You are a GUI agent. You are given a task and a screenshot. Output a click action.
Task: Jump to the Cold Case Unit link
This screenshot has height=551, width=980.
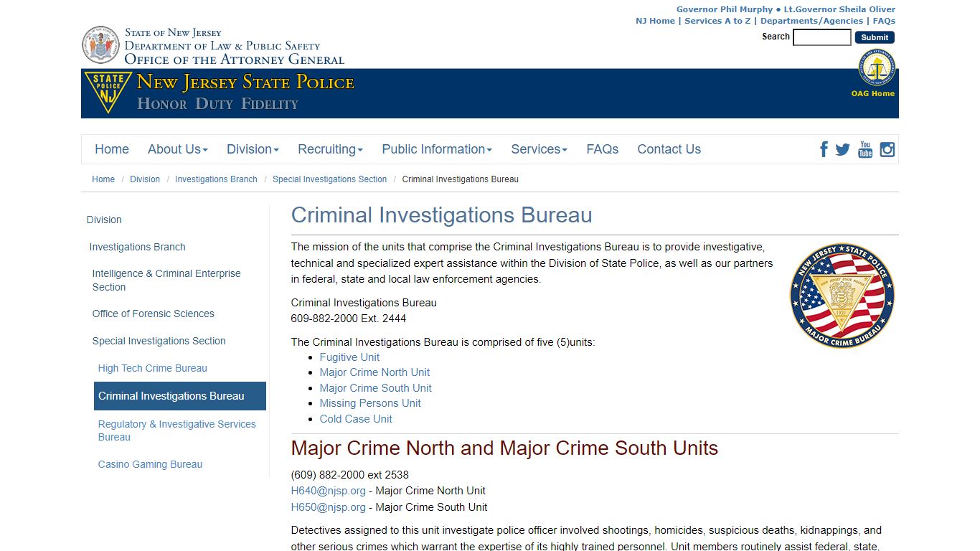[x=356, y=419]
